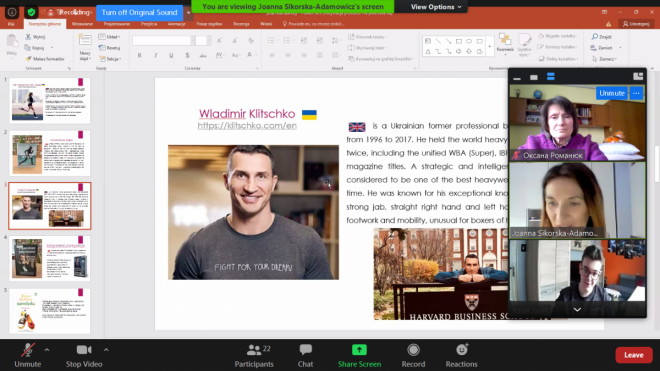Select the triangle shape in gallery
The height and width of the screenshot is (371, 660).
(428, 51)
